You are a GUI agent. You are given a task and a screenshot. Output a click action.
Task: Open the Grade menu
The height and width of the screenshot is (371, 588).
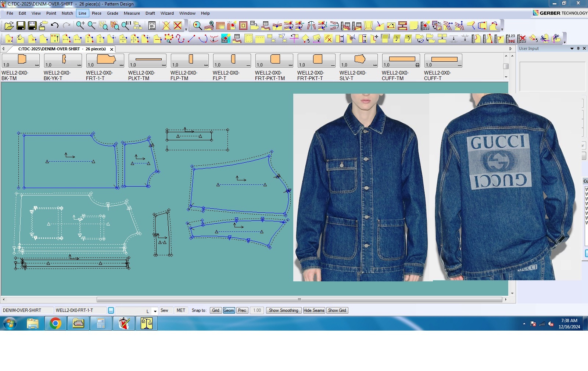[x=112, y=13]
